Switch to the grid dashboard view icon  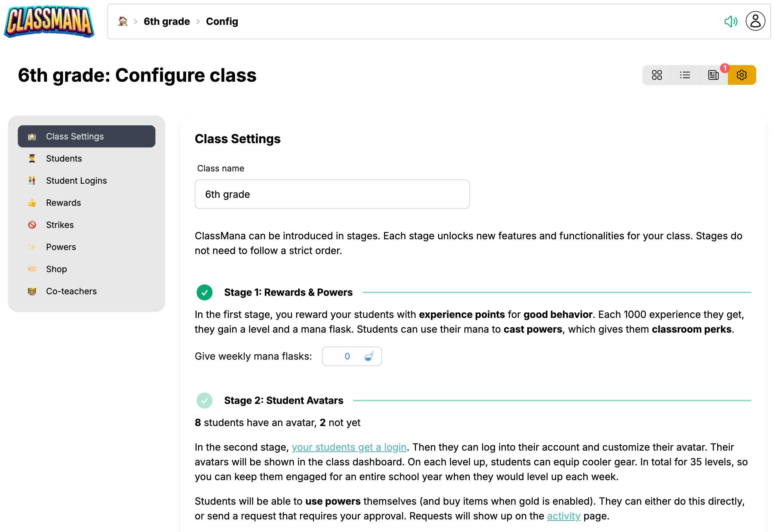click(x=657, y=75)
